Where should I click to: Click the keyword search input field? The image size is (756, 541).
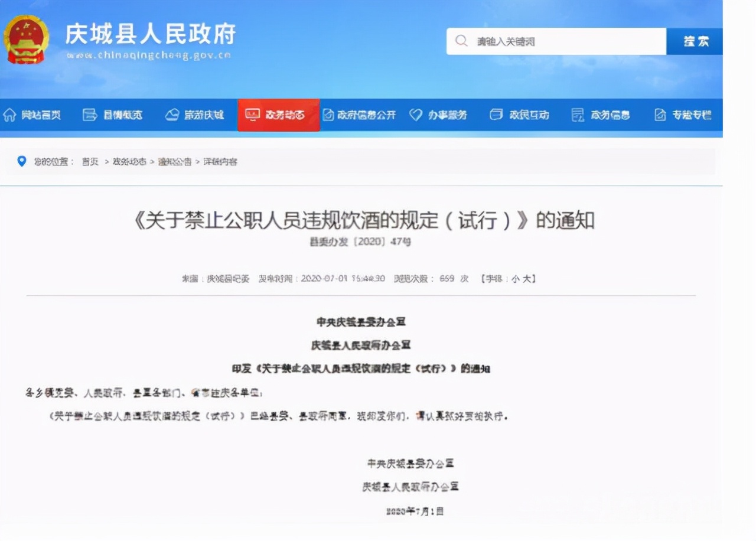[561, 41]
